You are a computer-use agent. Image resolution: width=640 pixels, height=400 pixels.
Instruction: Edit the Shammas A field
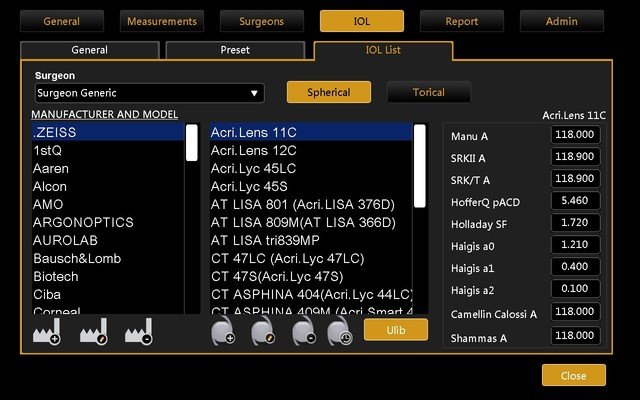tap(575, 336)
